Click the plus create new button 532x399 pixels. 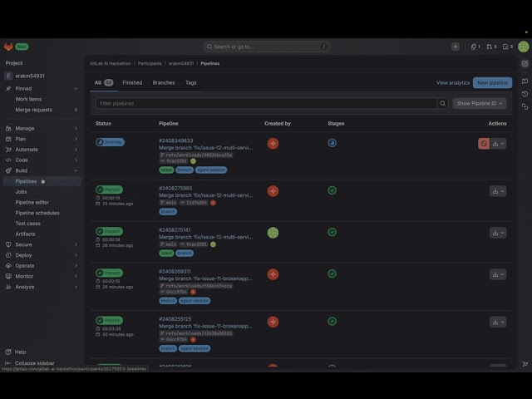pos(456,47)
